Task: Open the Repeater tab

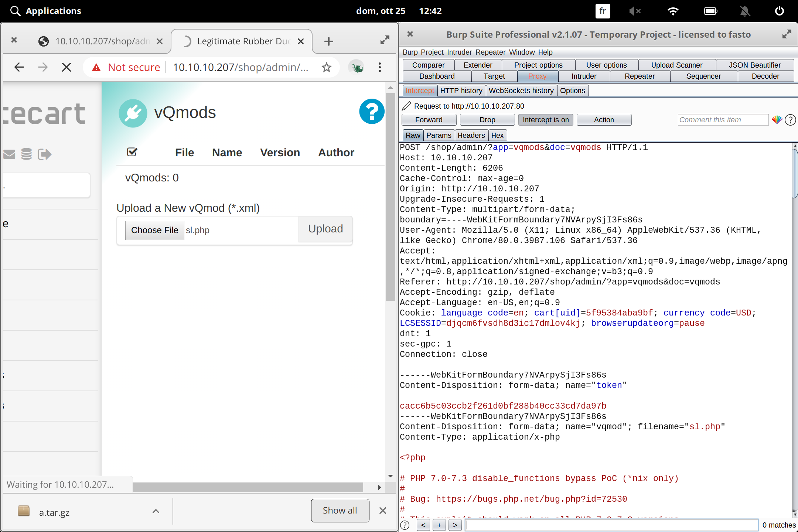Action: 640,76
